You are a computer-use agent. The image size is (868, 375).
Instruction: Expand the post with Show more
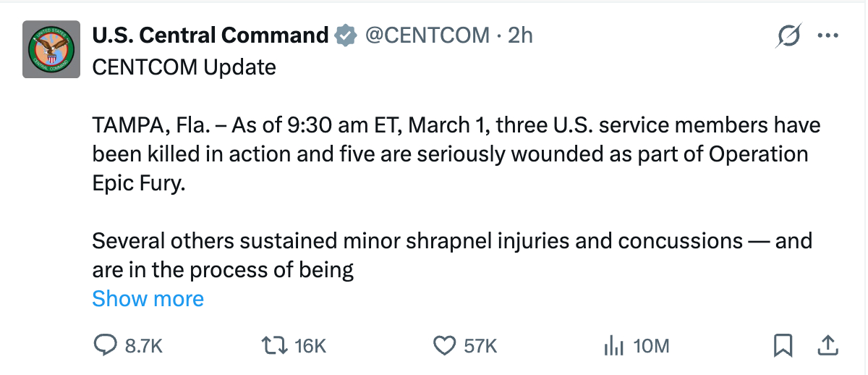[x=148, y=299]
